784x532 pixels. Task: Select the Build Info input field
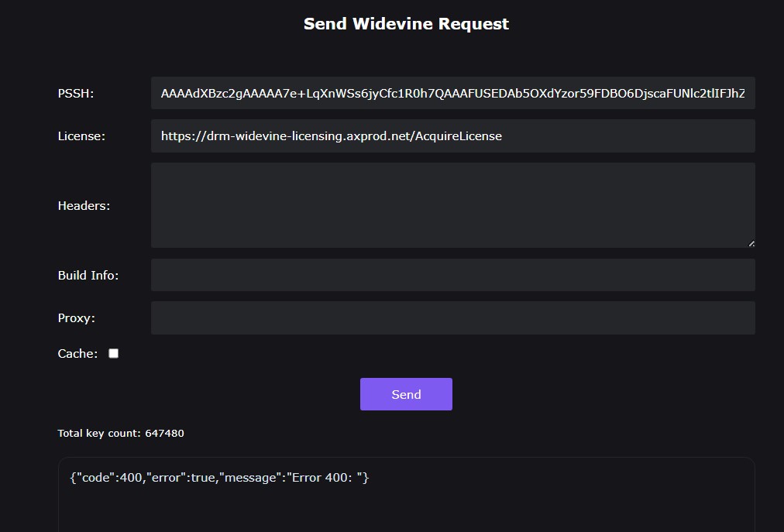pos(452,275)
